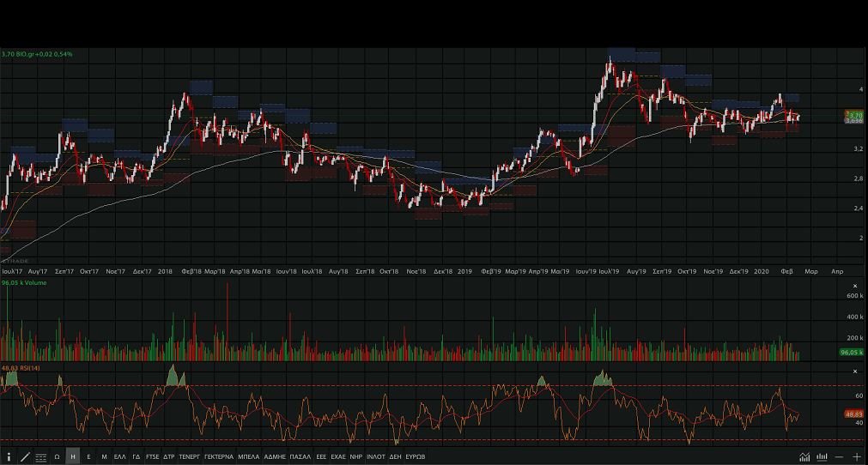The width and height of the screenshot is (868, 465).
Task: Load the ΓΔ index chart
Action: 137,457
